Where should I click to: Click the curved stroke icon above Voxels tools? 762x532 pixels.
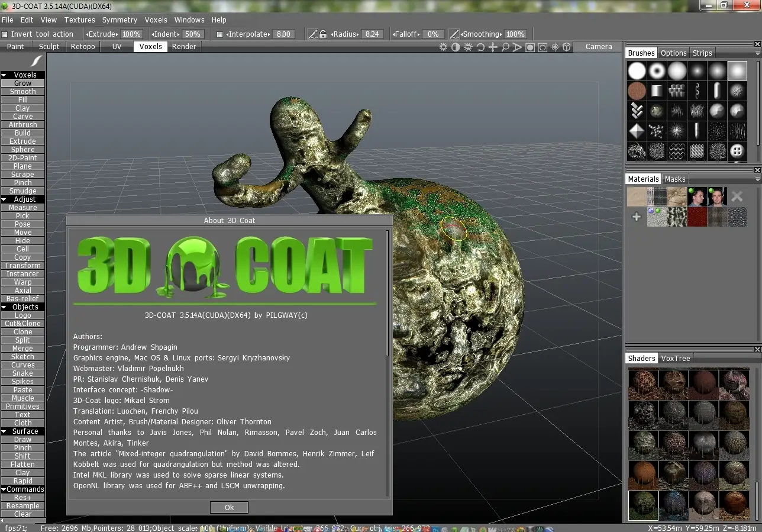pos(36,61)
